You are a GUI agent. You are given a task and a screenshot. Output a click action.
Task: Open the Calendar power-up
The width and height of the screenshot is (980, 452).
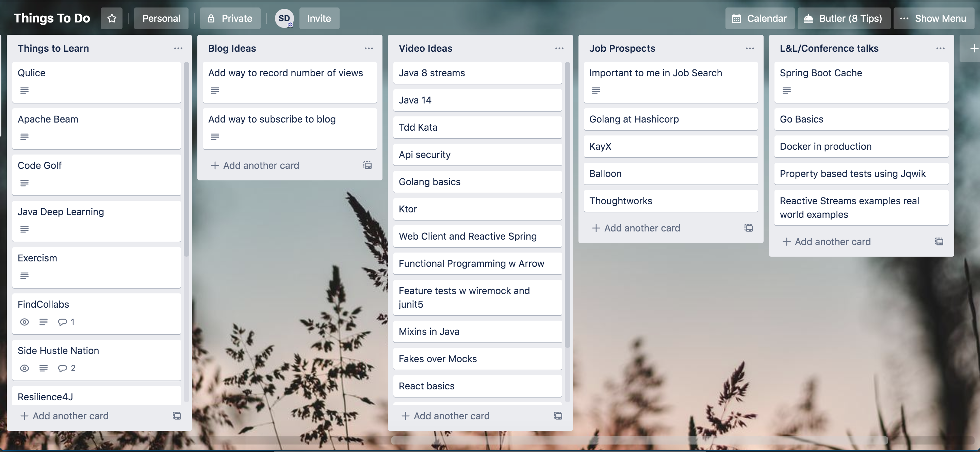tap(760, 18)
